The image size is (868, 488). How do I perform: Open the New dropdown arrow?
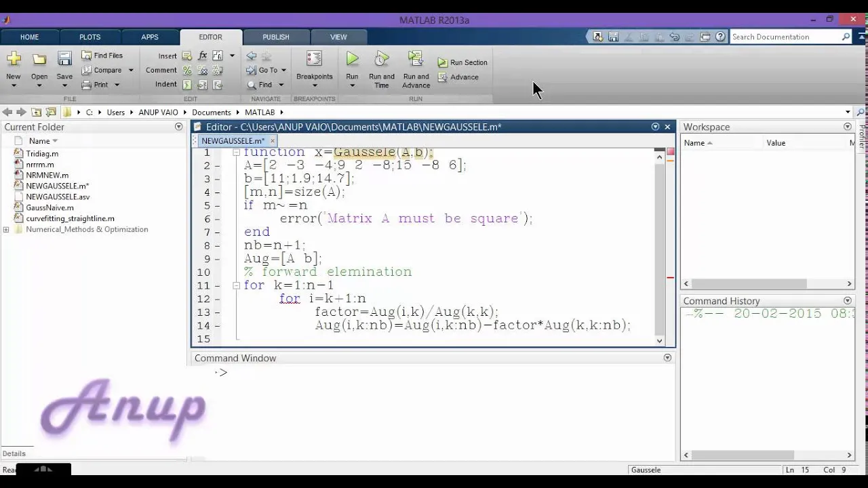13,85
